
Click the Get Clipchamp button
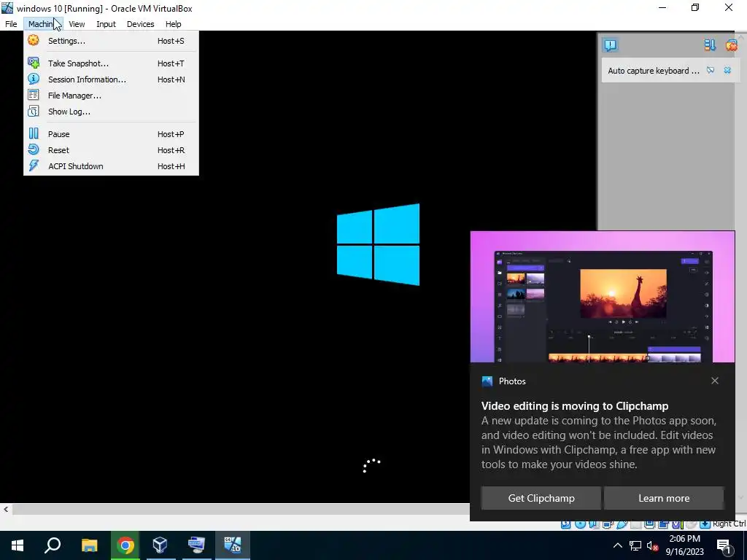coord(541,498)
